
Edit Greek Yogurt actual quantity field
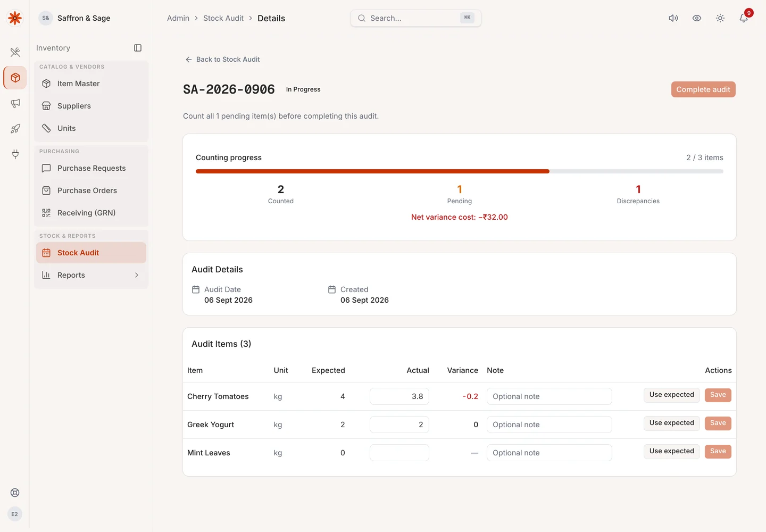399,425
